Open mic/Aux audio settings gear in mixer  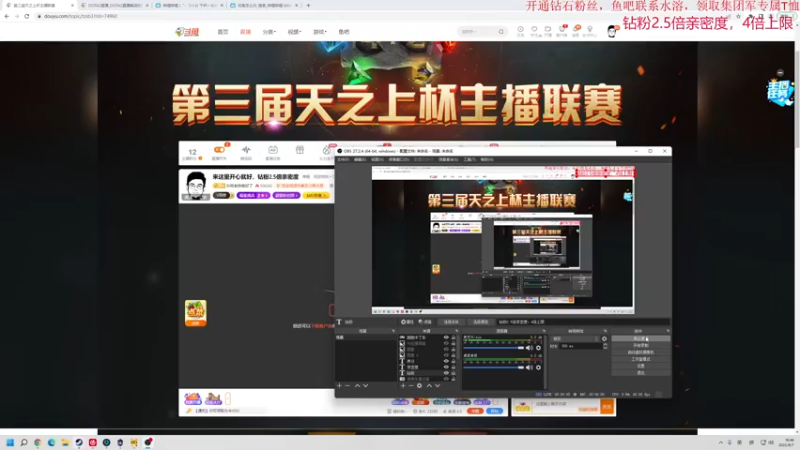point(538,348)
